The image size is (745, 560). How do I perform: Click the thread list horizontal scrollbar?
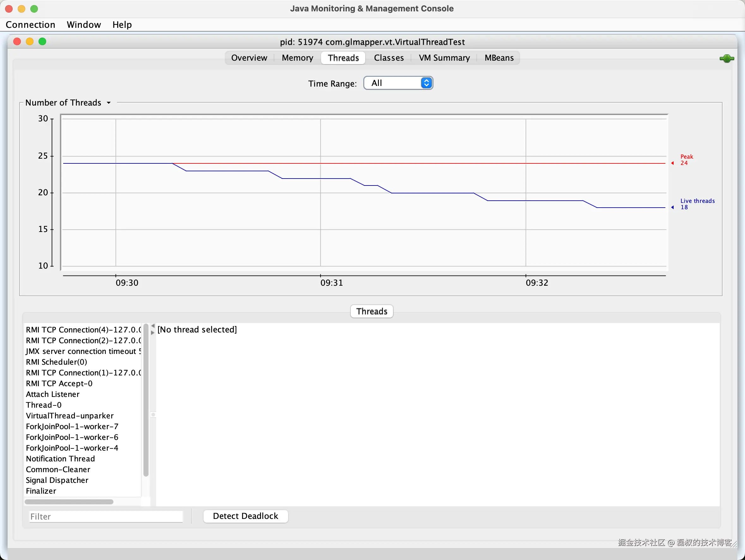point(69,502)
